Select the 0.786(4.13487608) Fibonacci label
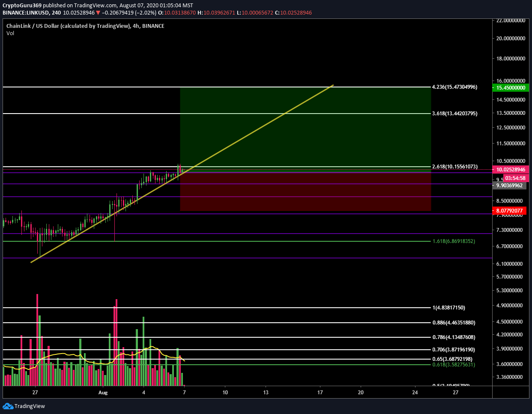 454,337
